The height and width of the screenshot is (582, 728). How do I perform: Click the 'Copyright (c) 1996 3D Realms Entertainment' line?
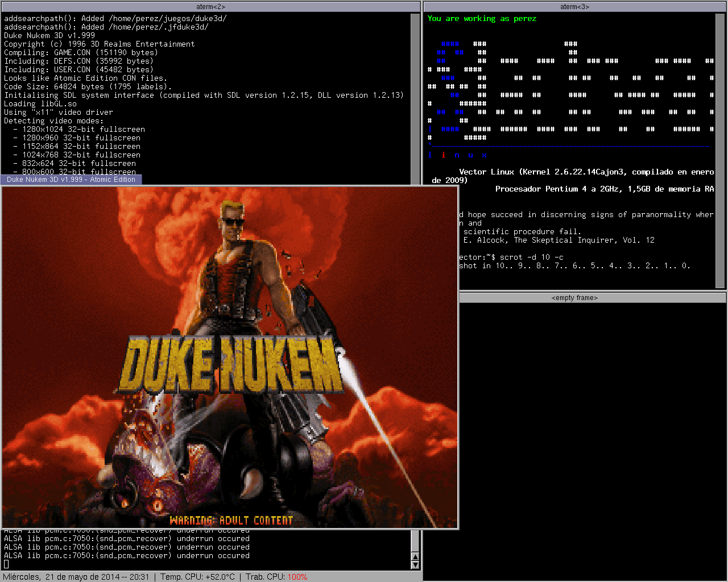click(100, 44)
